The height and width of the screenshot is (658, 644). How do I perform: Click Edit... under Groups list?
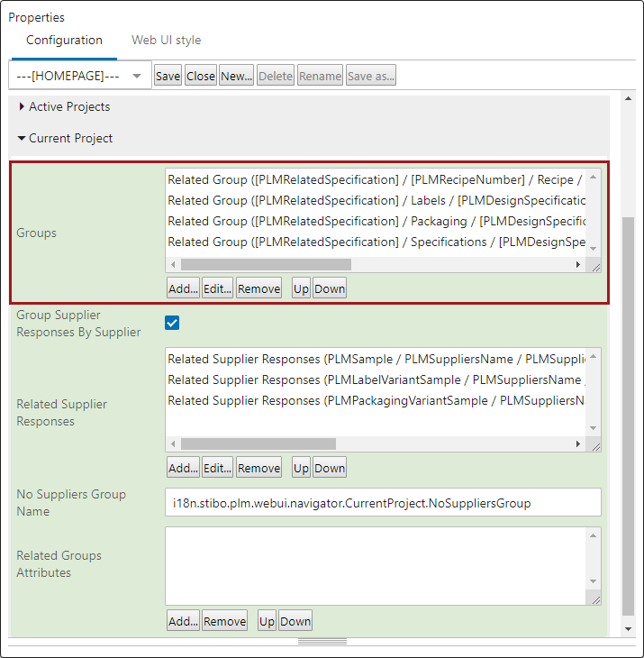(x=217, y=288)
